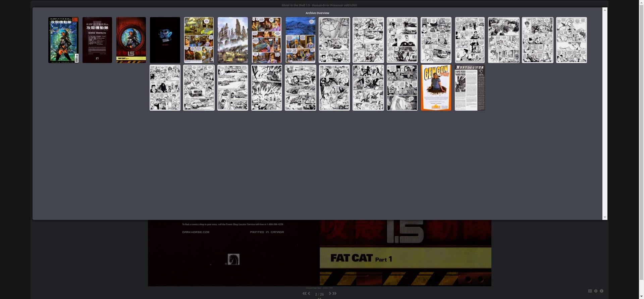This screenshot has width=644, height=299.
Task: Click the overview scrollbar down arrow
Action: click(605, 217)
